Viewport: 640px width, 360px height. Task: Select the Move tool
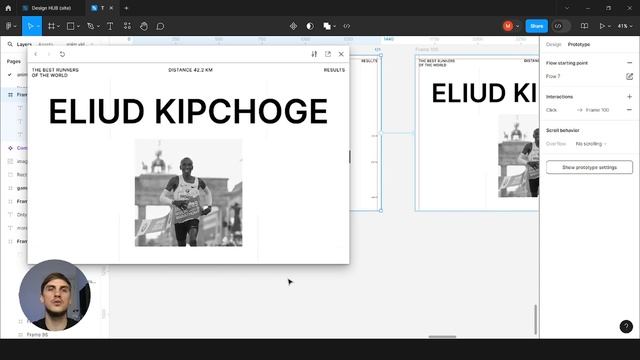(30, 26)
